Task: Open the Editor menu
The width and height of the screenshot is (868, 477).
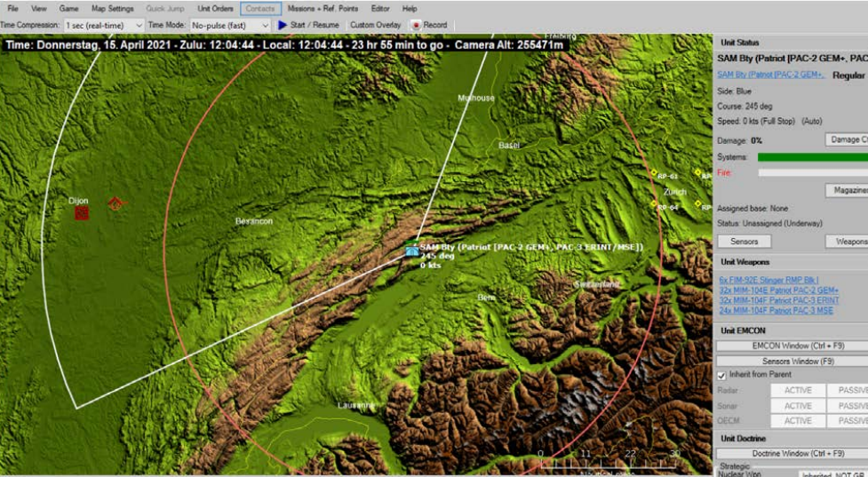Action: [x=379, y=8]
